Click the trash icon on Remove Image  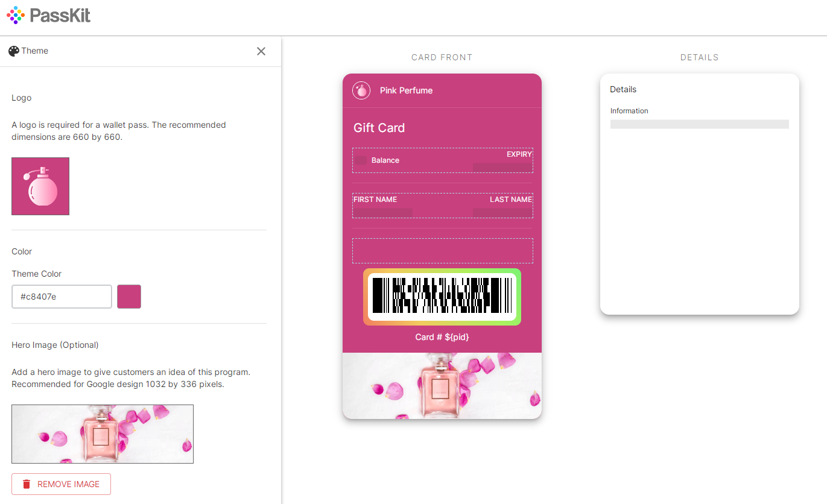[27, 484]
